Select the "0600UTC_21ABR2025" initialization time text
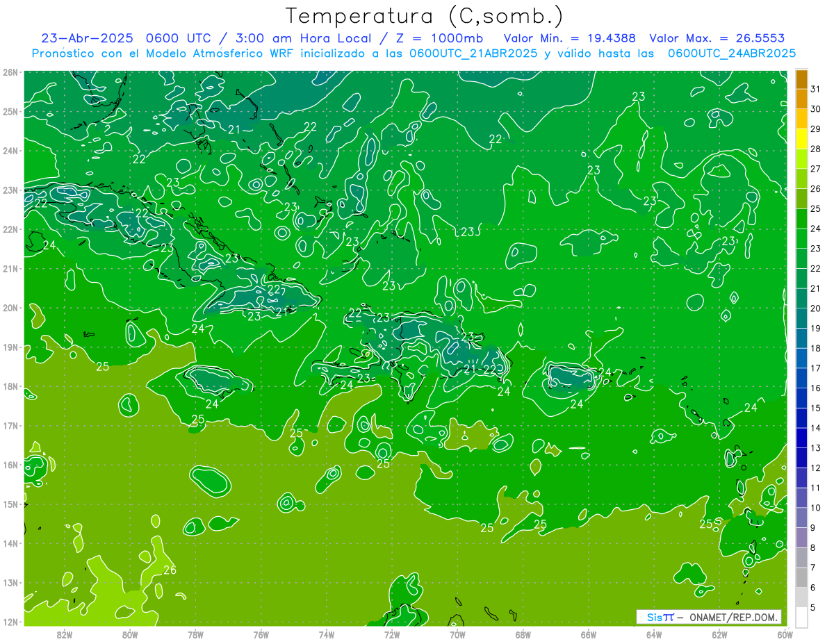Screen dimensions: 834x644 click(x=474, y=53)
